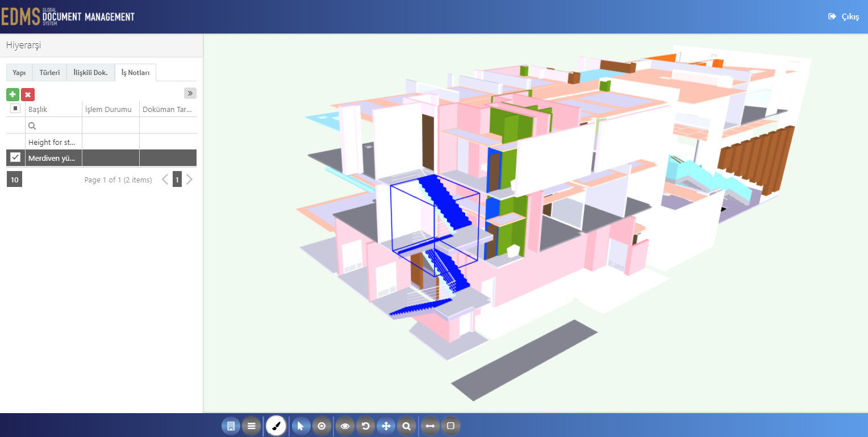Open the page size 10 selector
The width and height of the screenshot is (868, 437).
(x=14, y=180)
